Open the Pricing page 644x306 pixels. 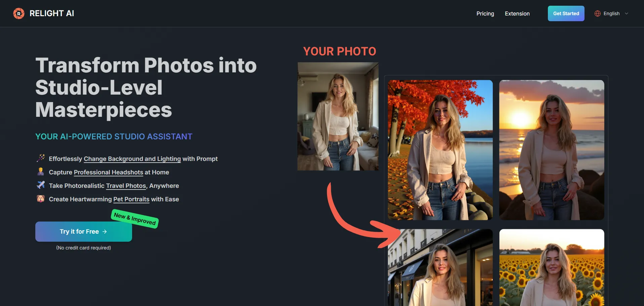[485, 13]
